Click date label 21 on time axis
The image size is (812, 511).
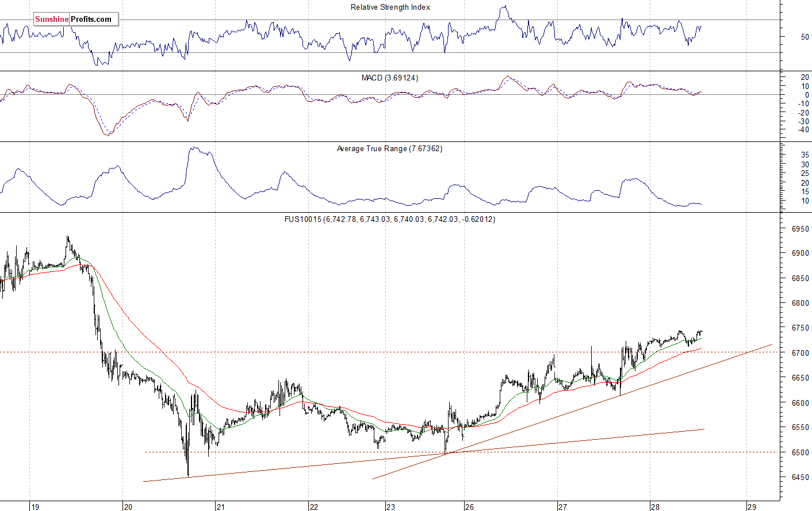[220, 507]
